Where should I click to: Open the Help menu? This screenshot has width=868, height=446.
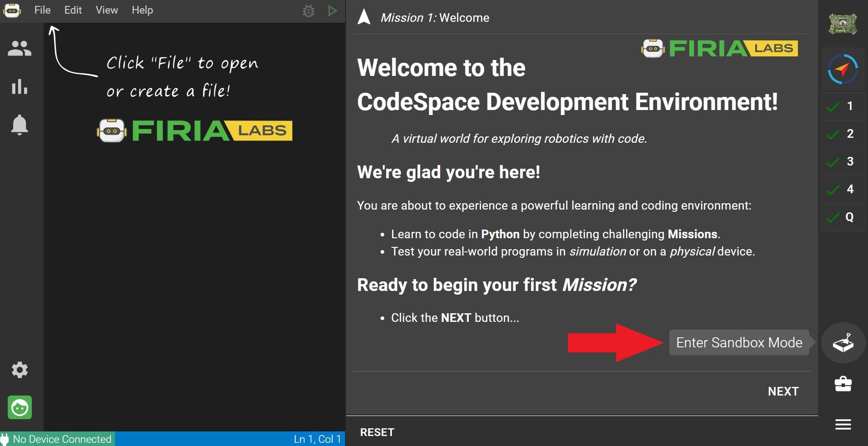[142, 10]
